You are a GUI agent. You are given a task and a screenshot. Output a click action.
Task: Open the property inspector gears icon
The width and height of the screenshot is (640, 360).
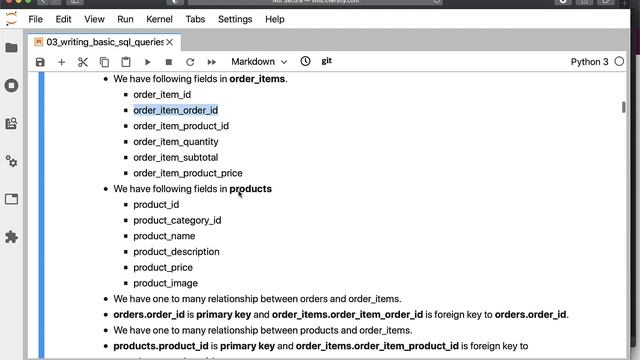pos(11,161)
